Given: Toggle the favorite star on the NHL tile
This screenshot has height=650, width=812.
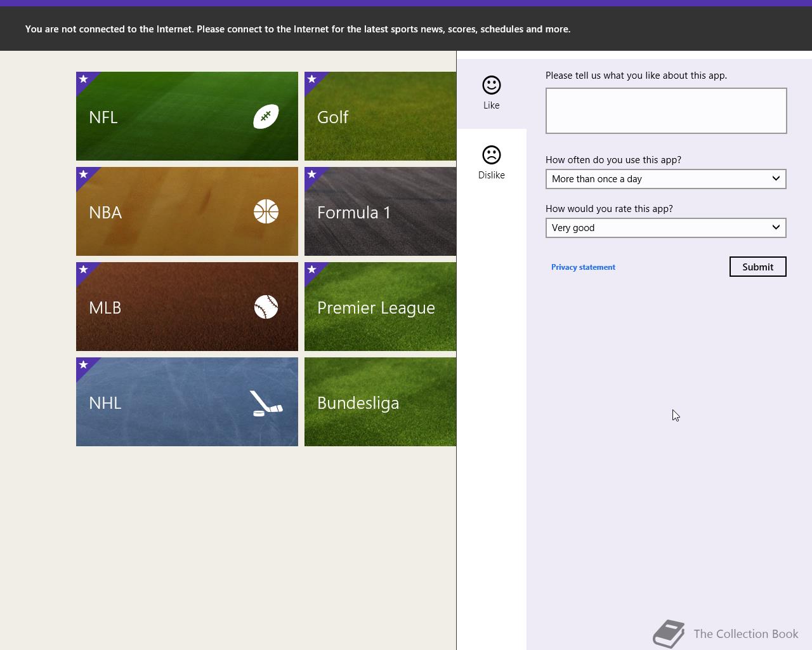Looking at the screenshot, I should coord(84,365).
